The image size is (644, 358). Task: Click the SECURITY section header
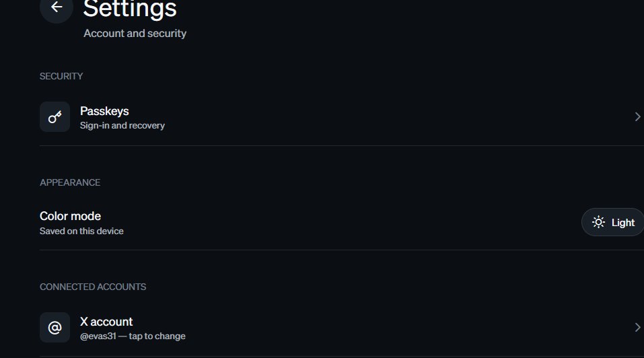[x=61, y=76]
